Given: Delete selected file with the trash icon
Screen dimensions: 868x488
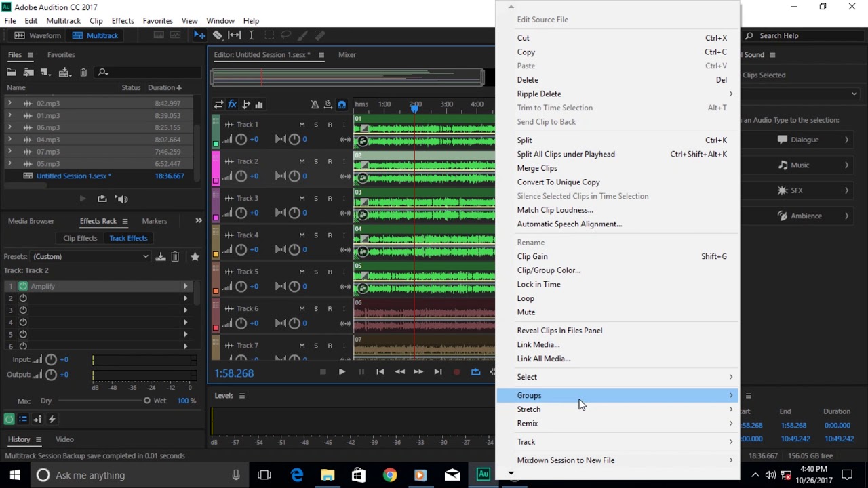Looking at the screenshot, I should [x=83, y=73].
